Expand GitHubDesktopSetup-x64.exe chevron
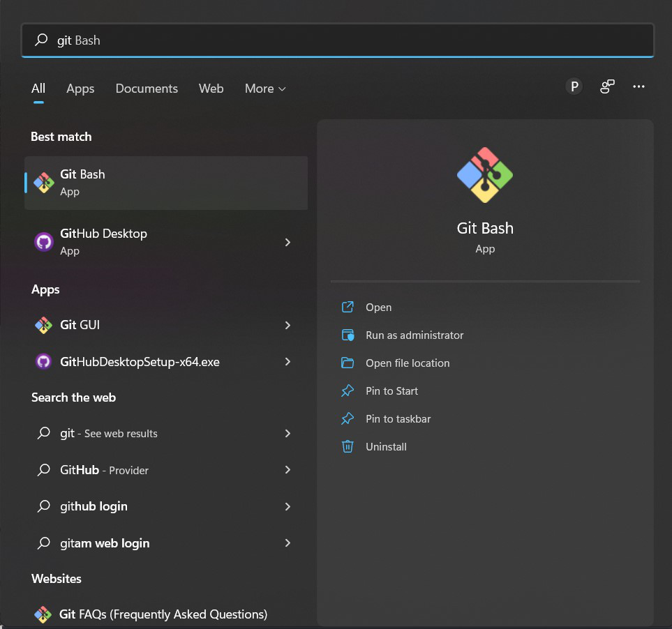Screen dimensions: 672x629 [288, 362]
